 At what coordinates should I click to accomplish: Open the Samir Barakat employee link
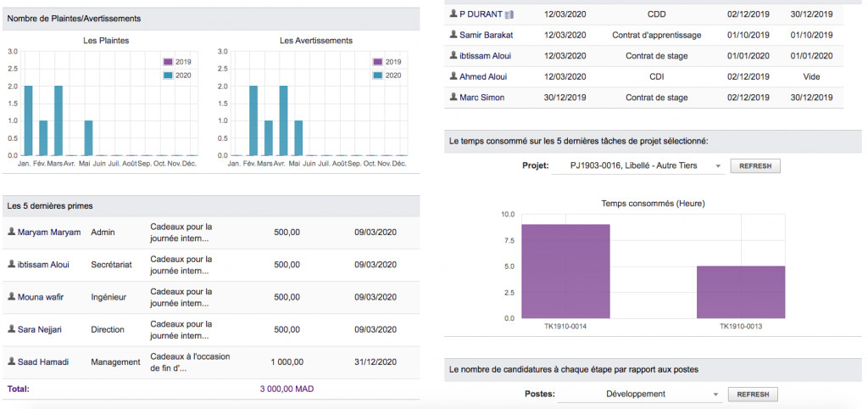(487, 35)
